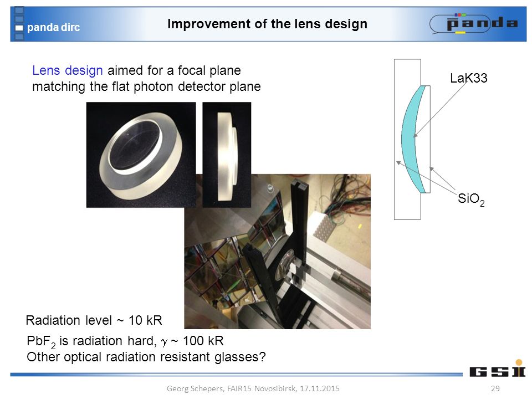
Task: Click the 'Radiation level ~ 10 kR' text
Action: click(x=94, y=320)
